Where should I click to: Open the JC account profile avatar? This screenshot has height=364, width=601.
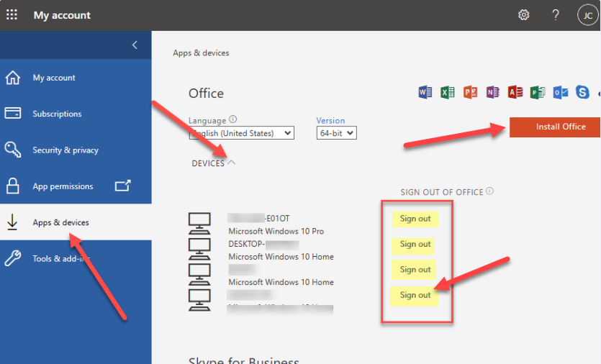(587, 15)
